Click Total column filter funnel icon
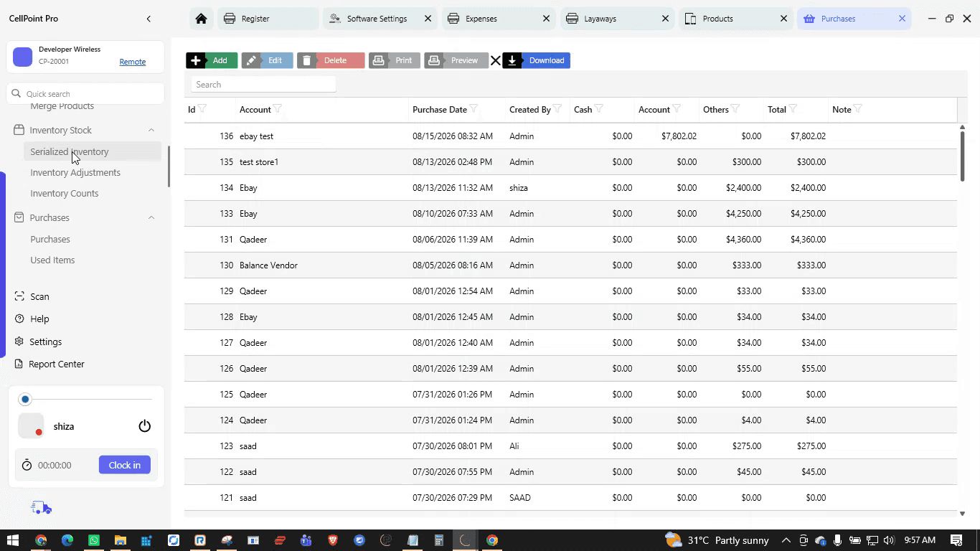Viewport: 980px width, 551px height. 793,109
